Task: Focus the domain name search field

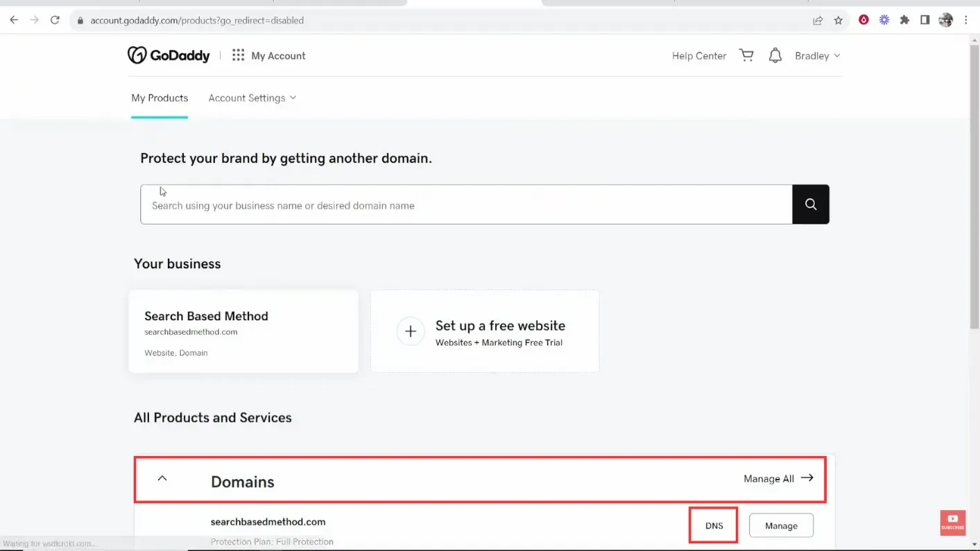Action: pos(466,204)
